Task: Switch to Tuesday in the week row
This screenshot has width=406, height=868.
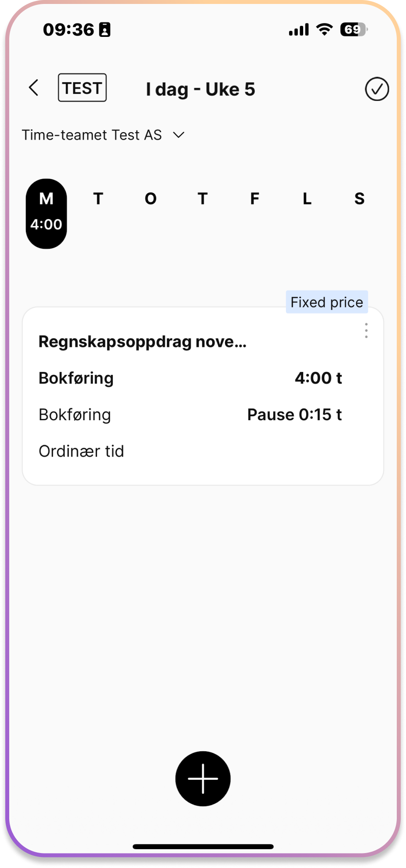Action: (x=98, y=199)
